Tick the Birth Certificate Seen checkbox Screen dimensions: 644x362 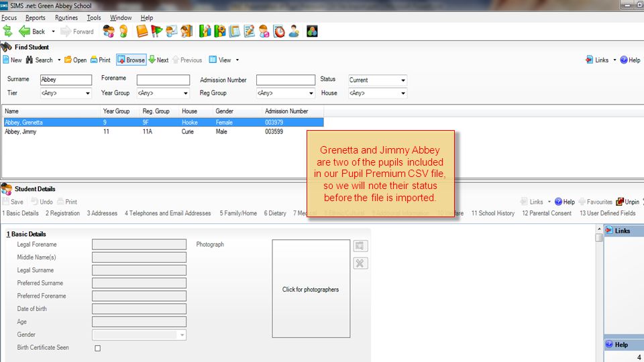click(x=98, y=348)
